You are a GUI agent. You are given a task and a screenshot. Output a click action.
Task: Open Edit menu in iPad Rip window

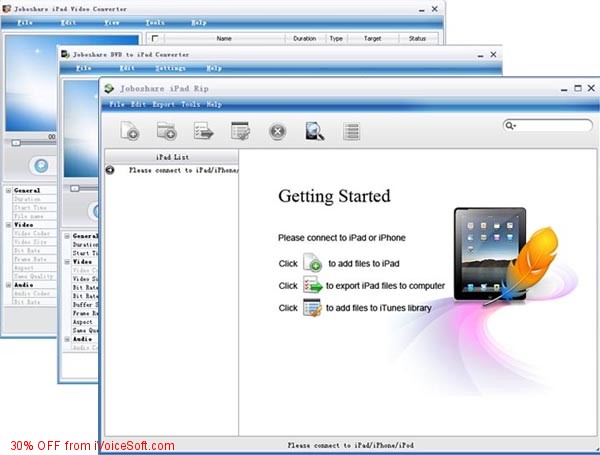tap(138, 104)
